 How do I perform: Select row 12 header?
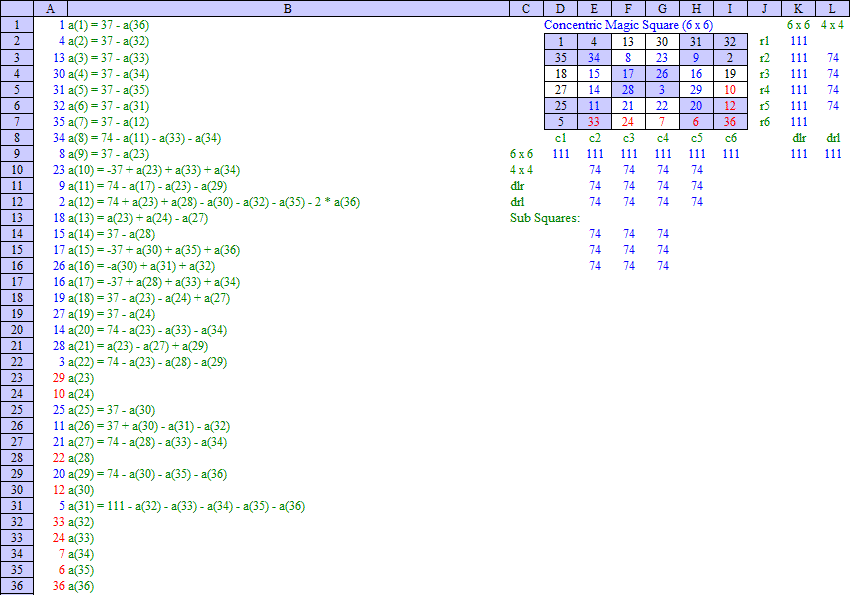point(17,202)
